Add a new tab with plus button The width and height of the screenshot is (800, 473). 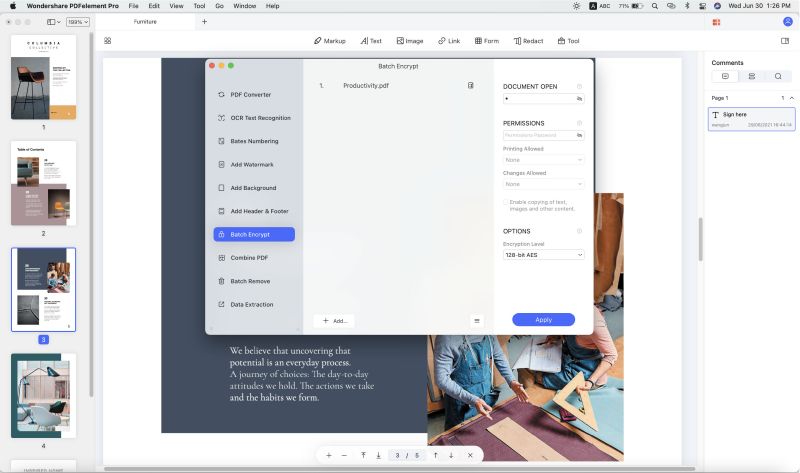(205, 22)
